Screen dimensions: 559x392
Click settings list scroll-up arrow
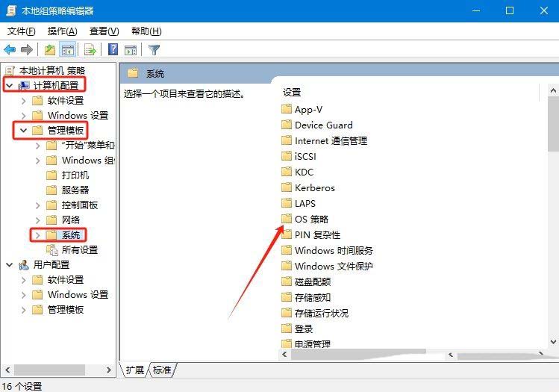click(553, 90)
